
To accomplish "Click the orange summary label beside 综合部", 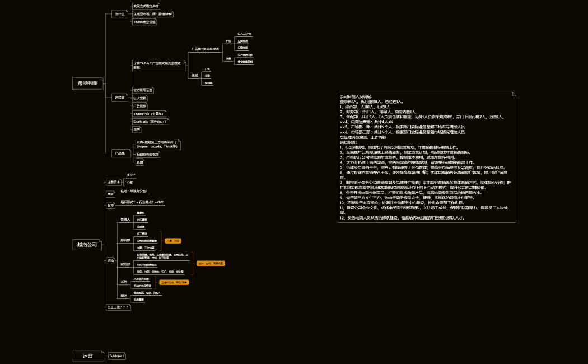I will 172,240.
